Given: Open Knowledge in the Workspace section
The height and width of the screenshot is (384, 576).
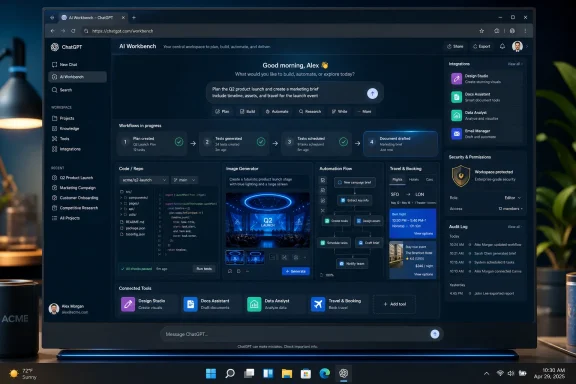Looking at the screenshot, I should click(65, 129).
